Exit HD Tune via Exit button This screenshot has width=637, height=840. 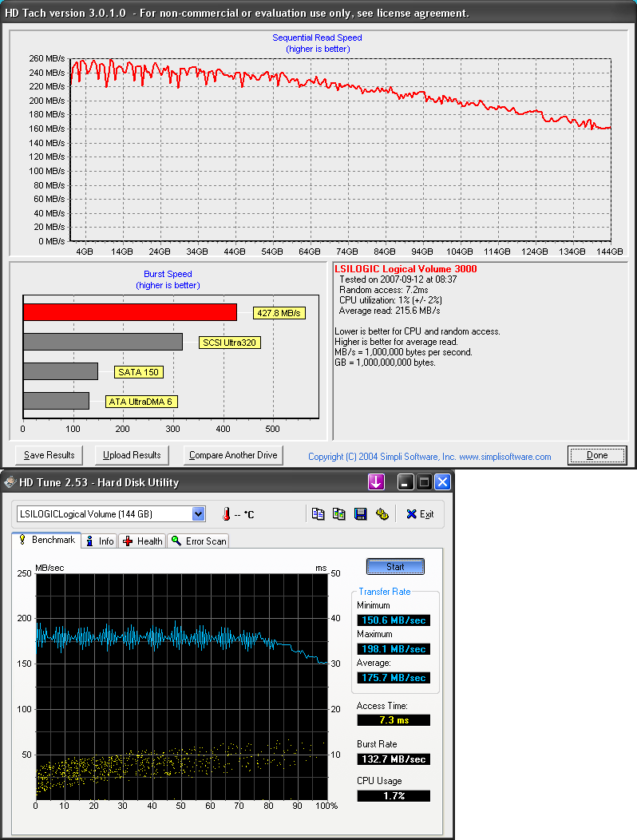pos(420,513)
